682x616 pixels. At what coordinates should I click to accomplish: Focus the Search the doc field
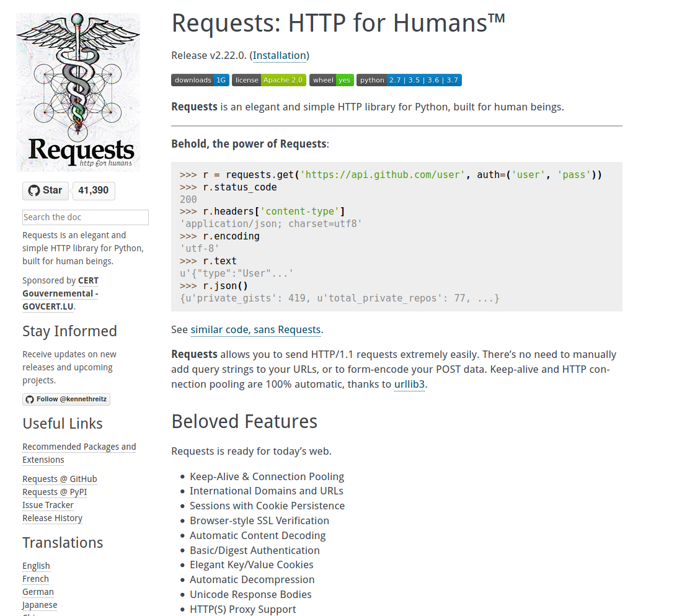pos(86,217)
